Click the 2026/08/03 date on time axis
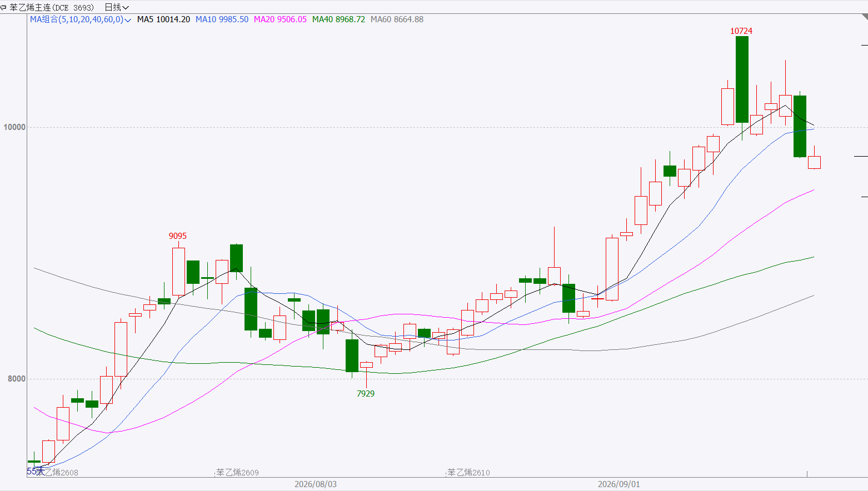 click(x=316, y=484)
